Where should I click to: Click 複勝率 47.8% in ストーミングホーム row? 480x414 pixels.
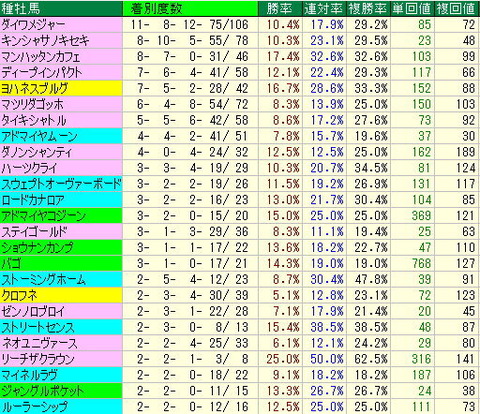(371, 280)
